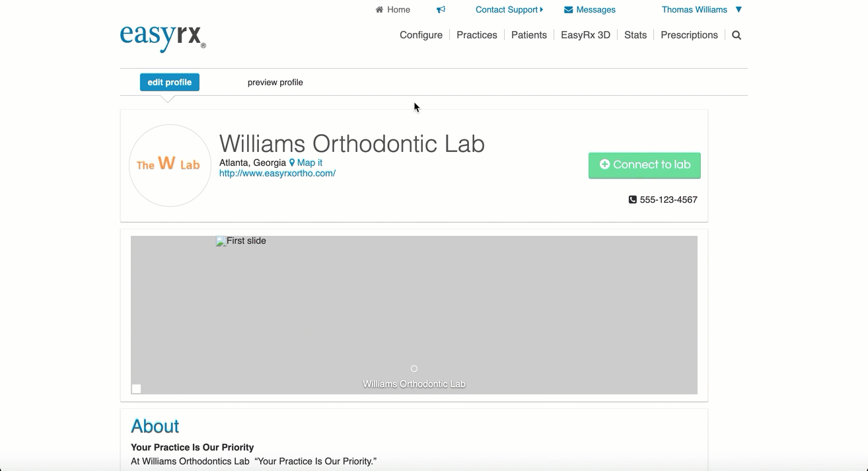The width and height of the screenshot is (868, 471).
Task: Open the Stats section
Action: tap(635, 35)
